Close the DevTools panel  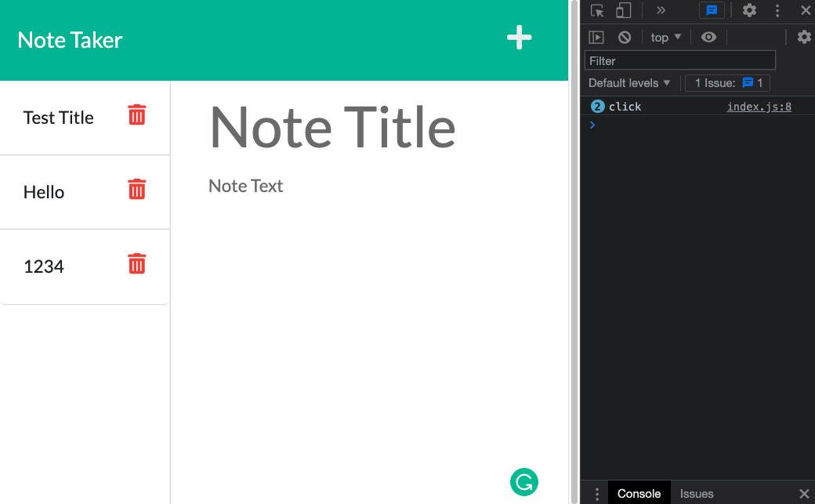pos(806,10)
